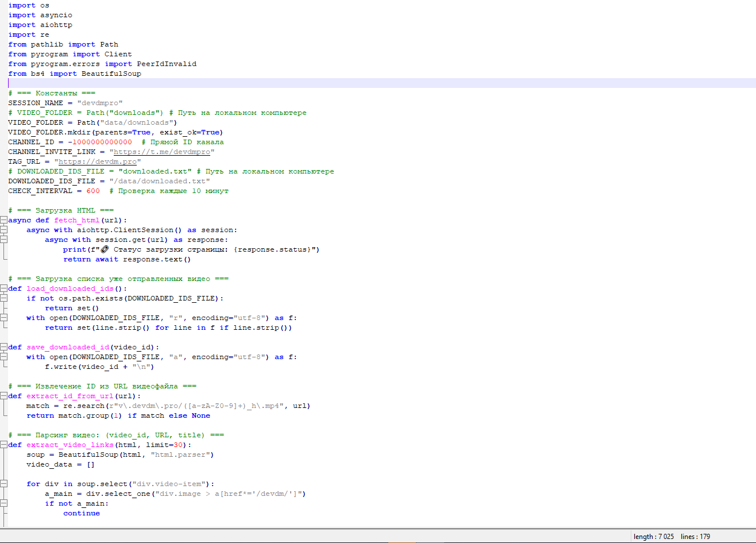Click 'from pathlib import Path' line
Image resolution: width=756 pixels, height=543 pixels.
[x=63, y=44]
